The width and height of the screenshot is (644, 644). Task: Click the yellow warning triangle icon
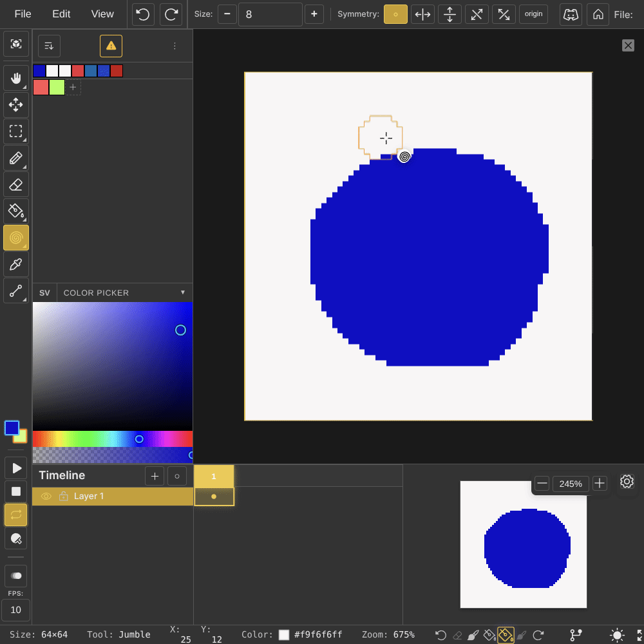(111, 46)
